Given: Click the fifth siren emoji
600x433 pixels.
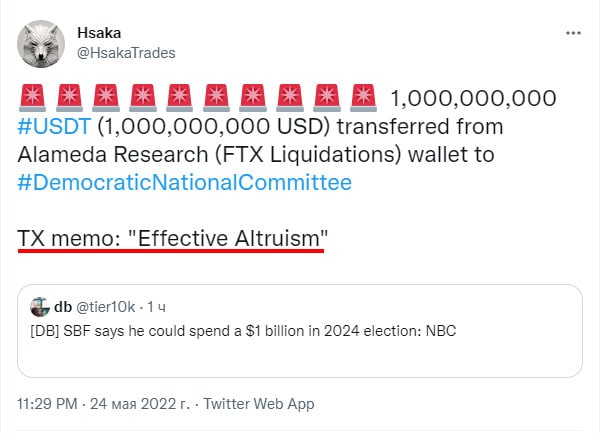Looking at the screenshot, I should [179, 100].
